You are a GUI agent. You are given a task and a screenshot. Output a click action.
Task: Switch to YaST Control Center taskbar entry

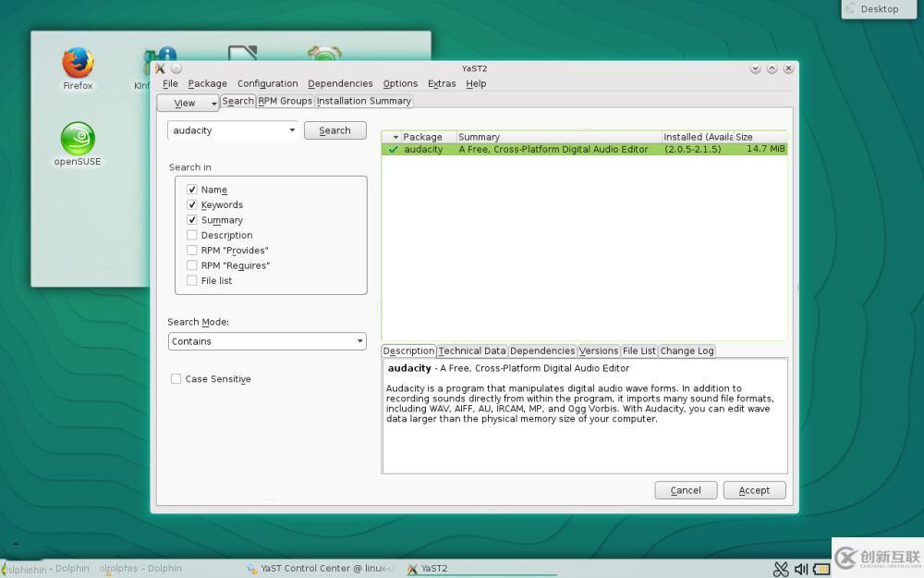click(321, 569)
